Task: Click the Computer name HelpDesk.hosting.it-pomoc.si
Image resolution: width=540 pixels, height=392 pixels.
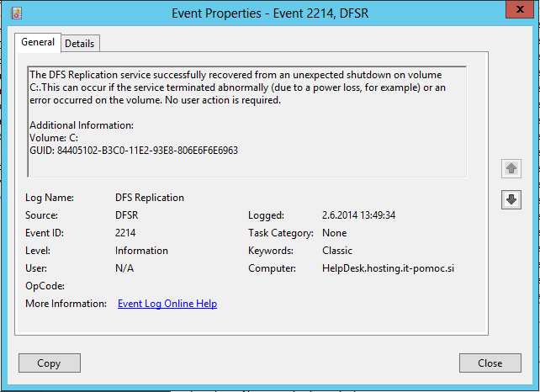Action: 388,268
